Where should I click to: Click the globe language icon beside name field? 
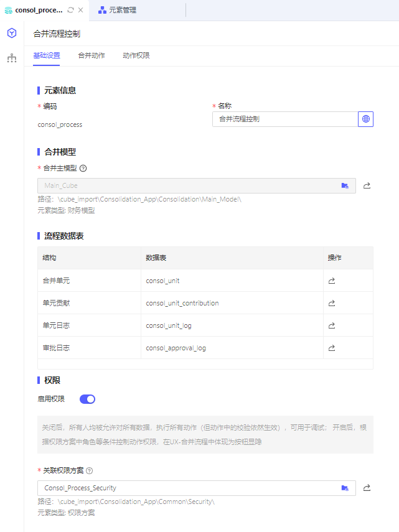(365, 119)
